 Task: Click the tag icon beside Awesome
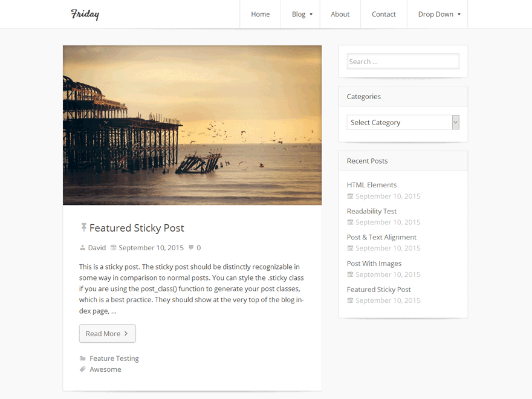83,369
